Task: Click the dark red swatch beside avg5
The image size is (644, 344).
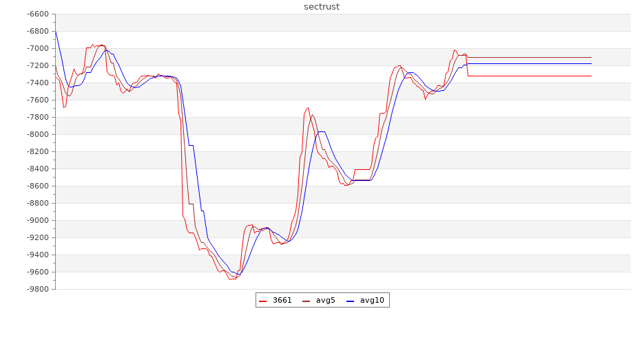Action: pos(307,301)
